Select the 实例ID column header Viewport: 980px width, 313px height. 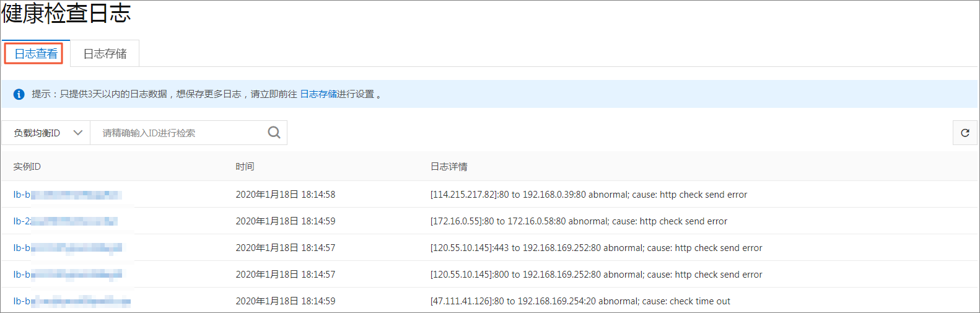[x=27, y=167]
